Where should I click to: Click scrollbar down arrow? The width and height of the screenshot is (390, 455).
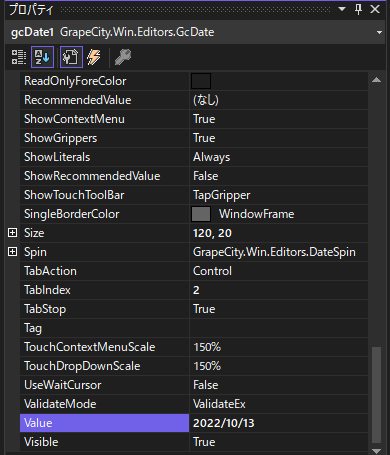pyautogui.click(x=376, y=451)
